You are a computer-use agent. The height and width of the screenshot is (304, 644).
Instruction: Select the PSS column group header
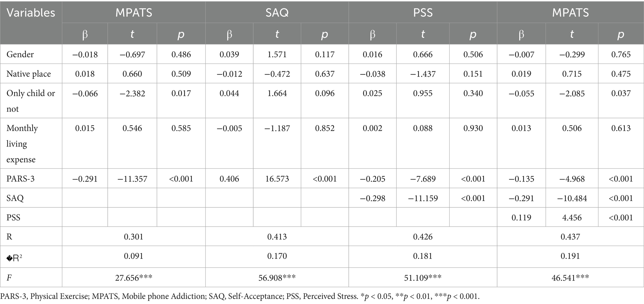coord(423,13)
